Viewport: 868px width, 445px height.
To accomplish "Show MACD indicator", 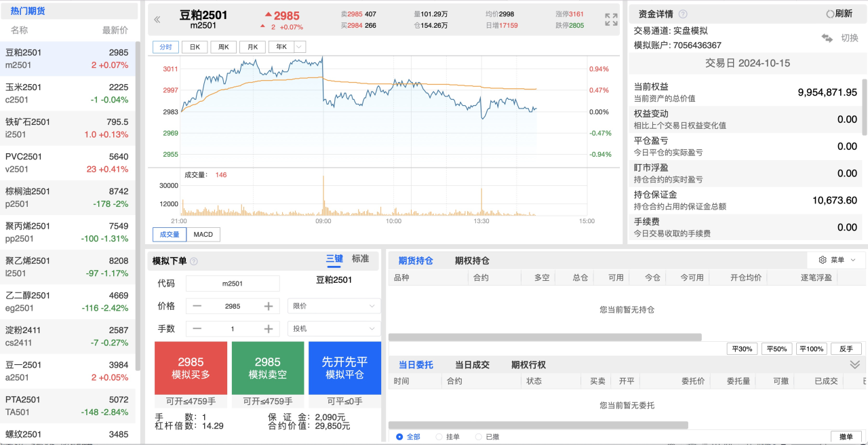I will [203, 235].
